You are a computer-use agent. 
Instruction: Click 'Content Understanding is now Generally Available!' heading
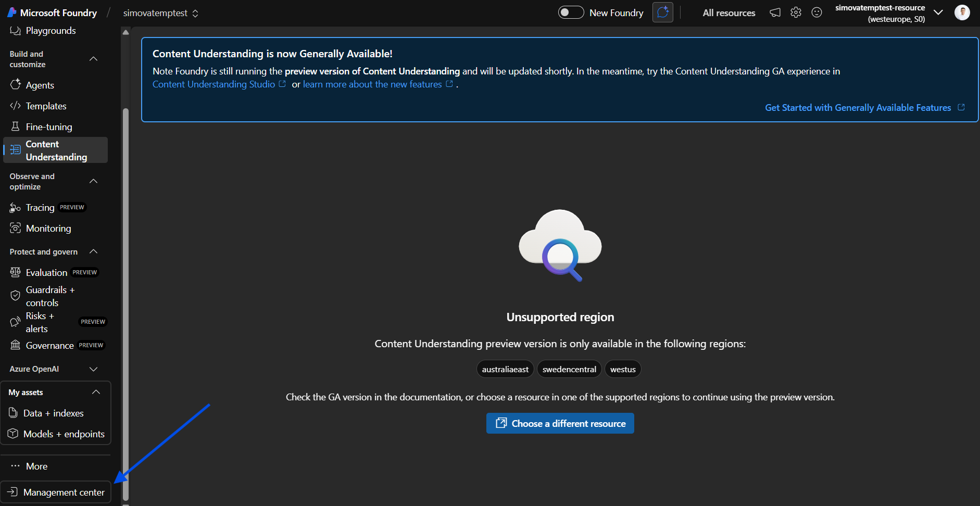(272, 54)
